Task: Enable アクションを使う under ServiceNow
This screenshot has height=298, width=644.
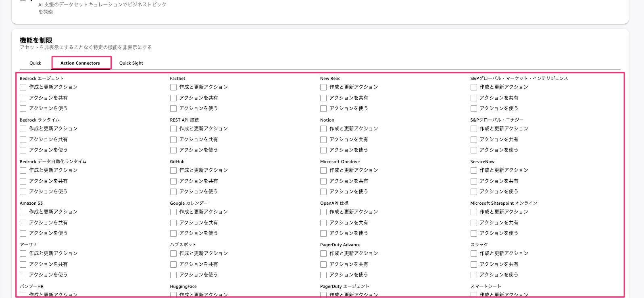Action: point(474,192)
